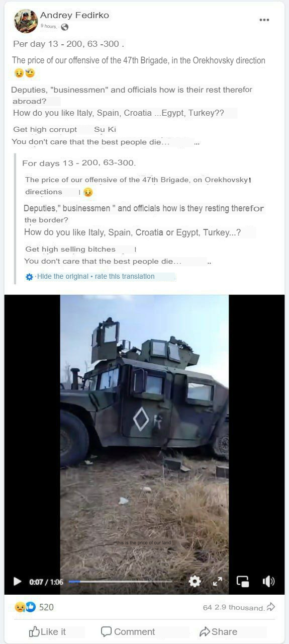Image resolution: width=289 pixels, height=644 pixels.
Task: Open Andrey Fedirko's profile name link
Action: 74,15
